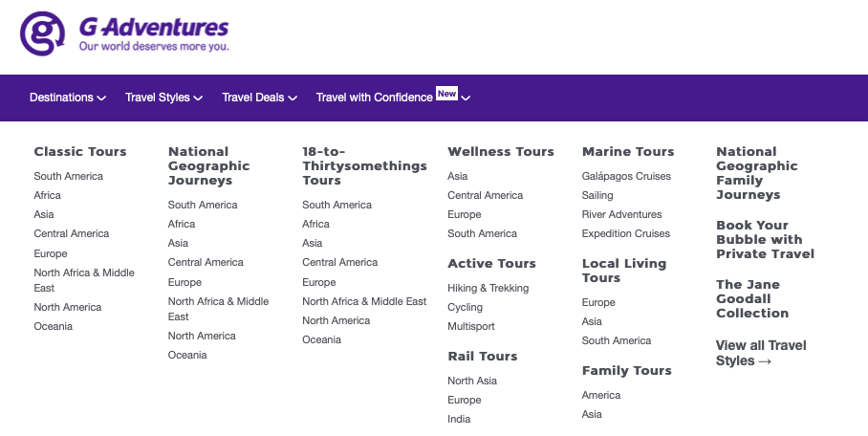Click America under Family Tours

pos(601,395)
